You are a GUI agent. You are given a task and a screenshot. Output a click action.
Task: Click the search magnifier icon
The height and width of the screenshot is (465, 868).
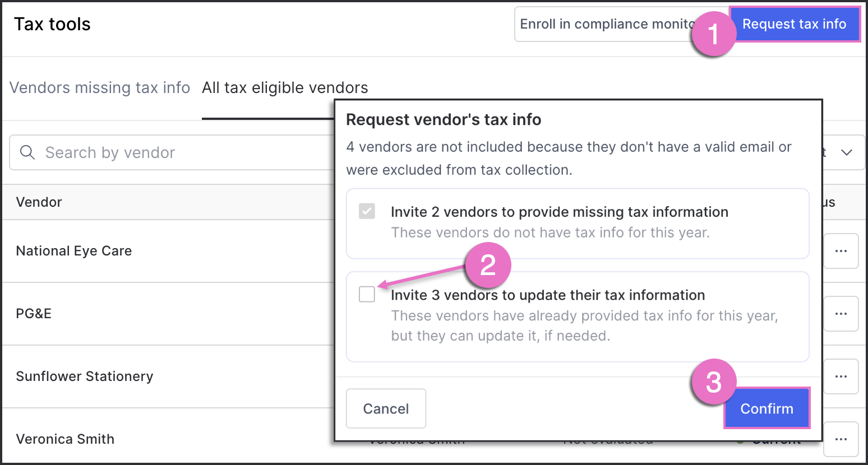(27, 152)
